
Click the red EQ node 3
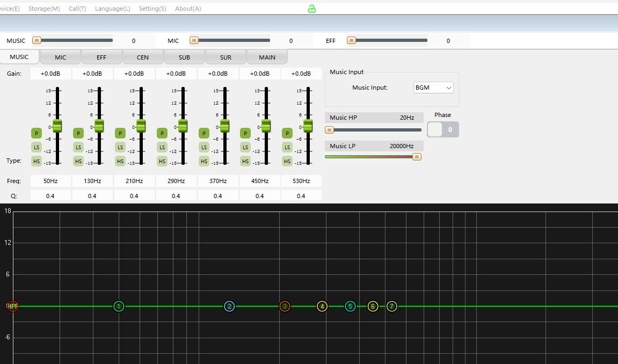285,307
